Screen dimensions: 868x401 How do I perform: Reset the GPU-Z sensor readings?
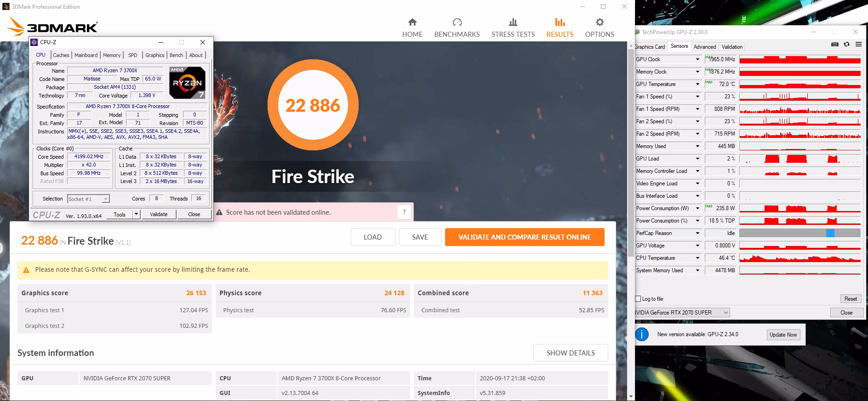851,299
